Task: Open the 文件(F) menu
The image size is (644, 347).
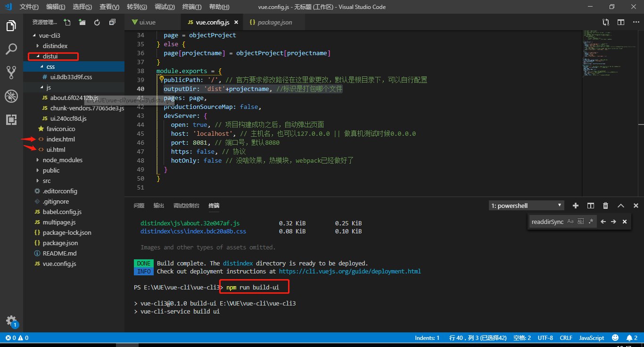Action: pyautogui.click(x=29, y=7)
